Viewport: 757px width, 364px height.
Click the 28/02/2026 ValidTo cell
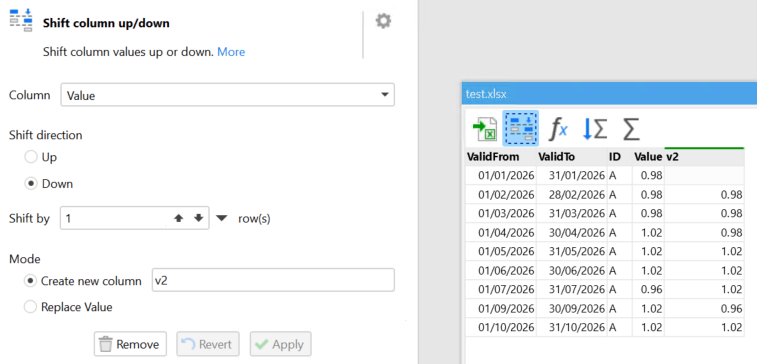(572, 195)
